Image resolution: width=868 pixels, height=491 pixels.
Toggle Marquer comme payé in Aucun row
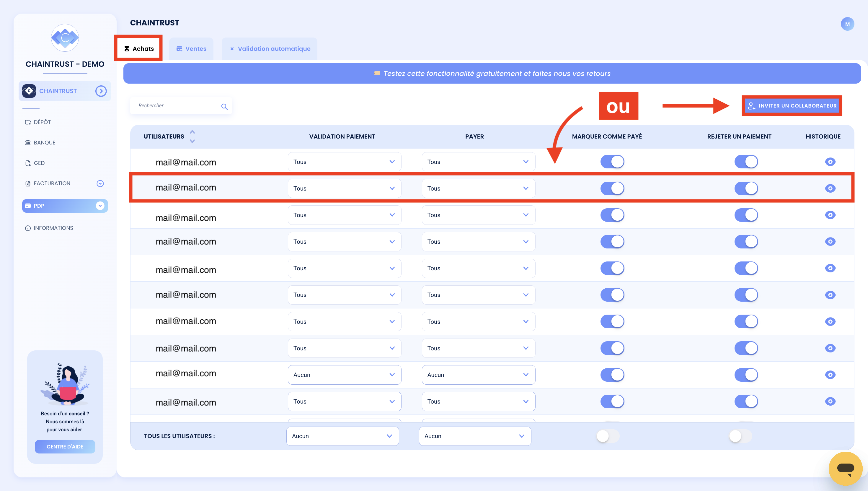pos(612,375)
